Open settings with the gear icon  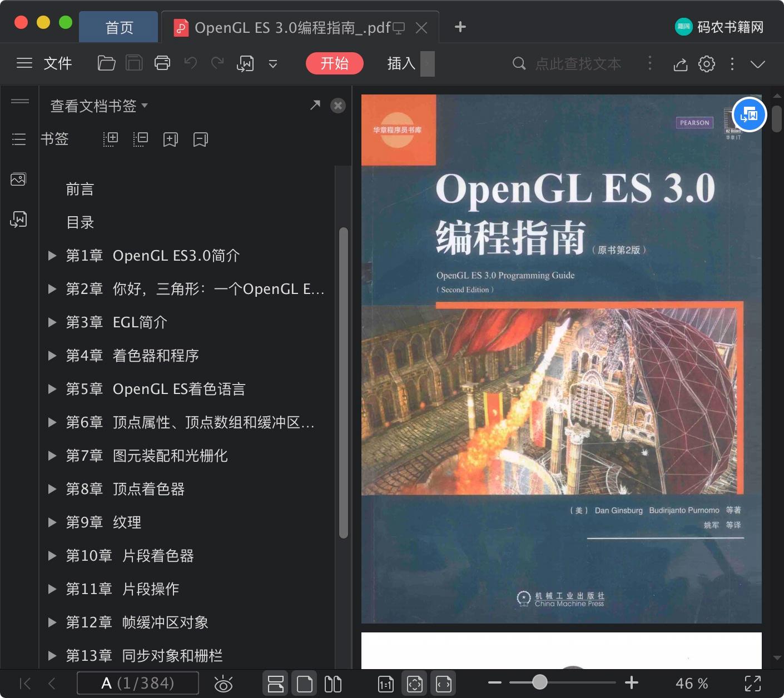(707, 64)
